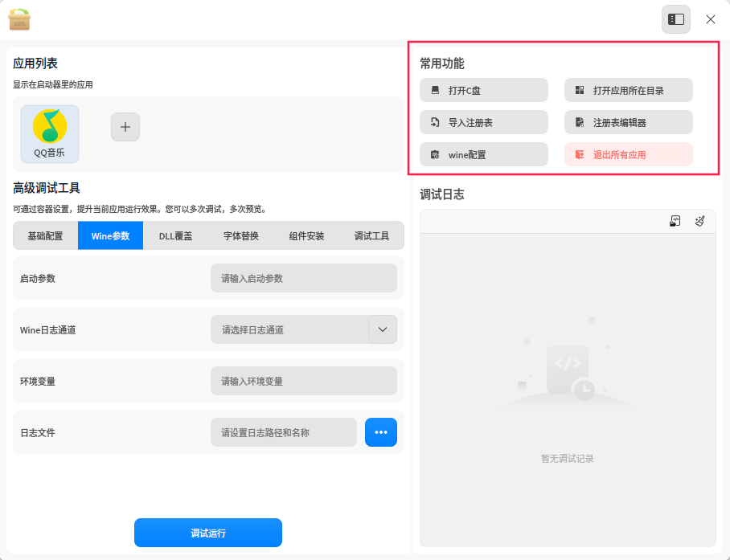Open 注册表编辑器
The width and height of the screenshot is (730, 560).
pyautogui.click(x=629, y=122)
